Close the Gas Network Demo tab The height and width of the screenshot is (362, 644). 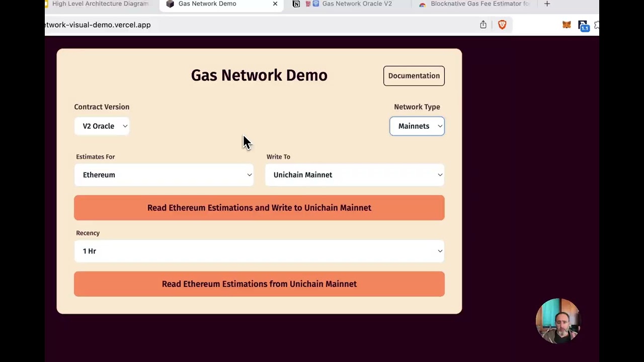tap(275, 4)
